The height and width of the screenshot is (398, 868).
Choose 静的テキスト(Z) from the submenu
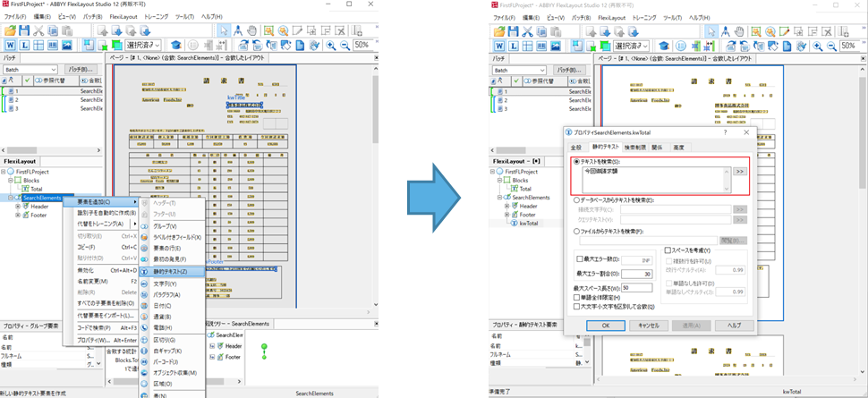172,272
